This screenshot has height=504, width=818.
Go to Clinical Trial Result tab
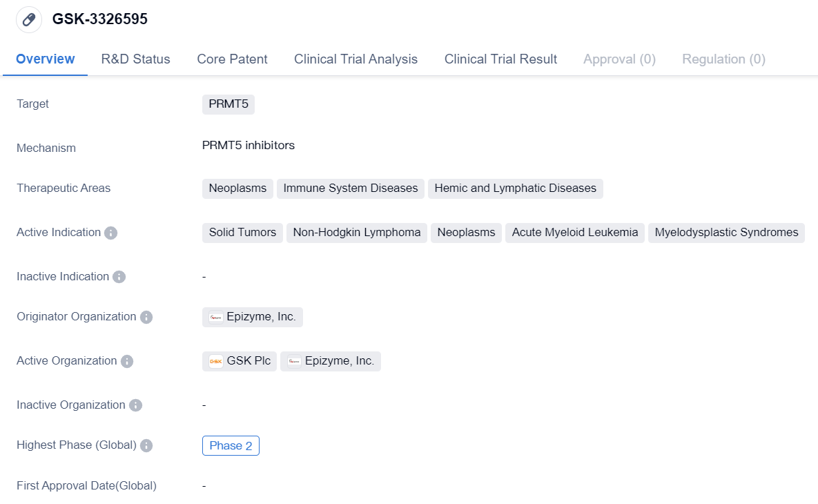[500, 59]
